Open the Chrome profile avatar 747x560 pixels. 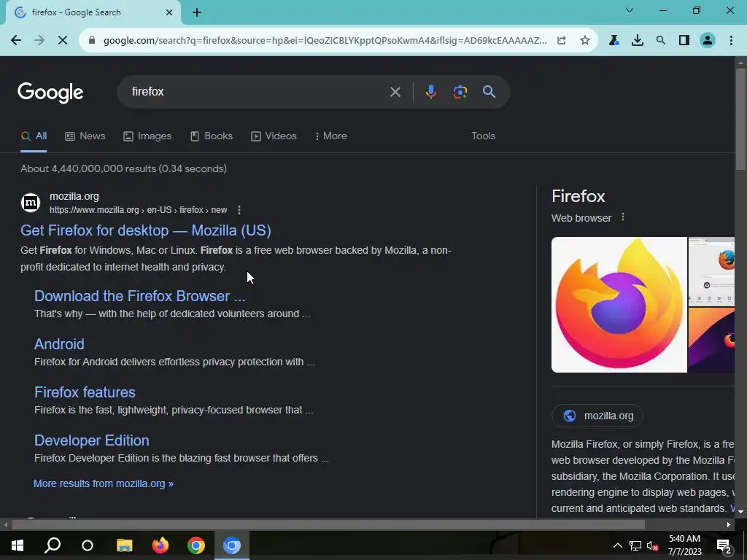[x=708, y=41]
